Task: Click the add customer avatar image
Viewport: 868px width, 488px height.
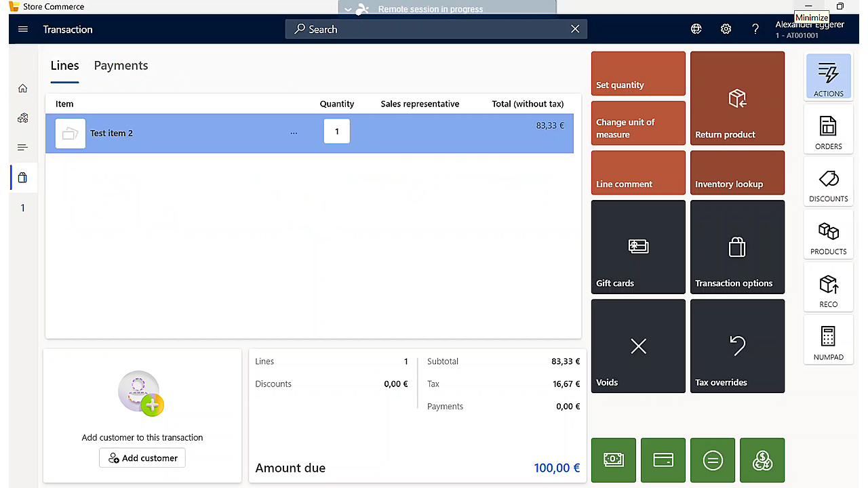Action: pos(141,393)
